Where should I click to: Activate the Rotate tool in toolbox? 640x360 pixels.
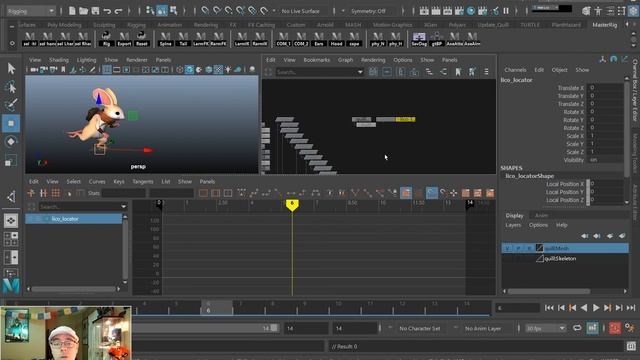pos(11,142)
